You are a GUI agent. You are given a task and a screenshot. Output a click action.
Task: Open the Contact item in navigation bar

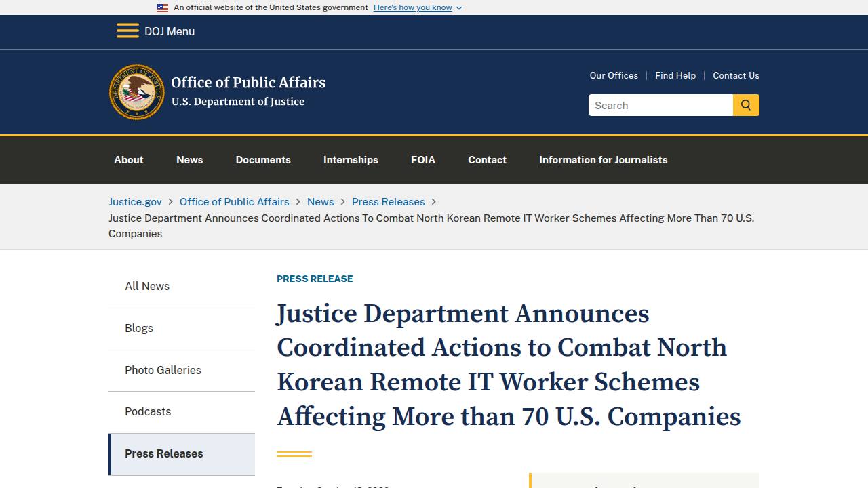pos(488,160)
